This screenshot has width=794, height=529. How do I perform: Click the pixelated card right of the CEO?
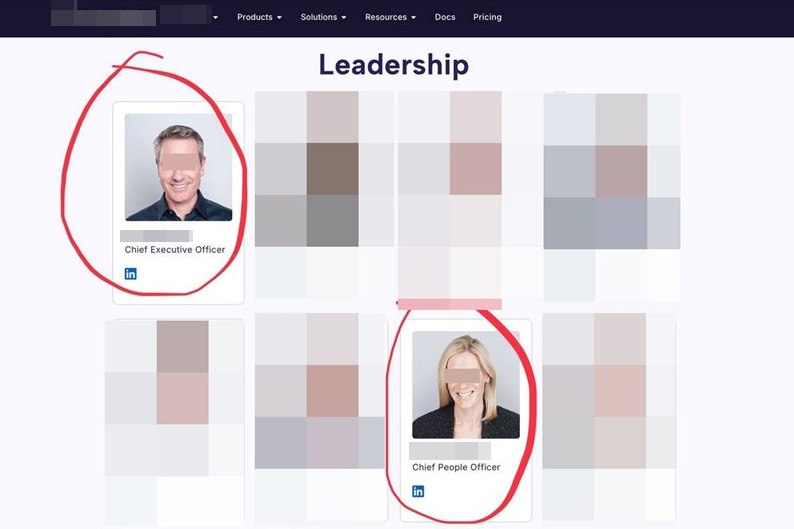click(x=324, y=195)
